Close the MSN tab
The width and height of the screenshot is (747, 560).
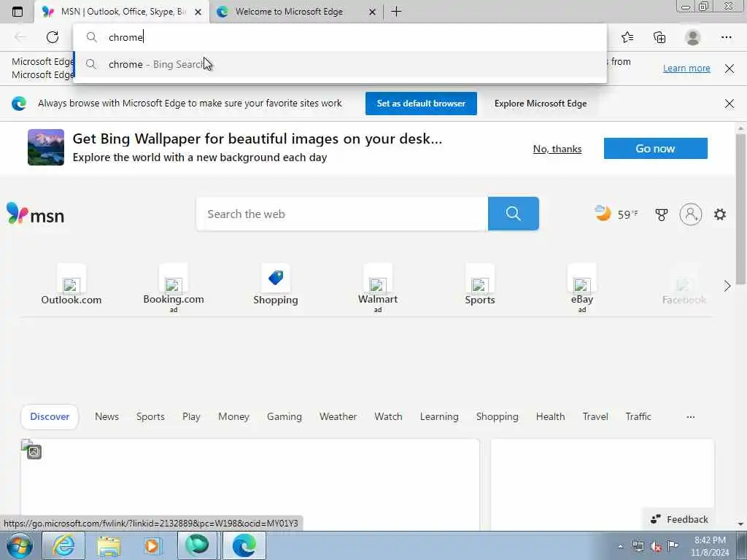point(198,12)
